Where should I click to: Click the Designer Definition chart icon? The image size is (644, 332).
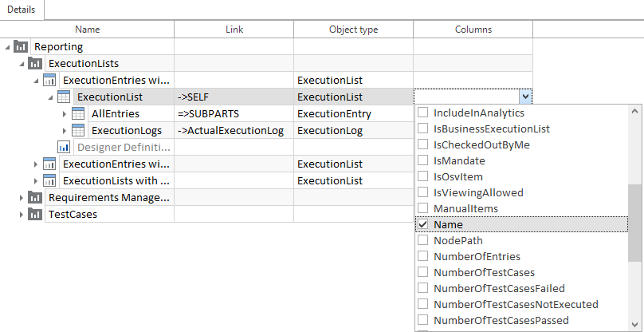pos(64,147)
